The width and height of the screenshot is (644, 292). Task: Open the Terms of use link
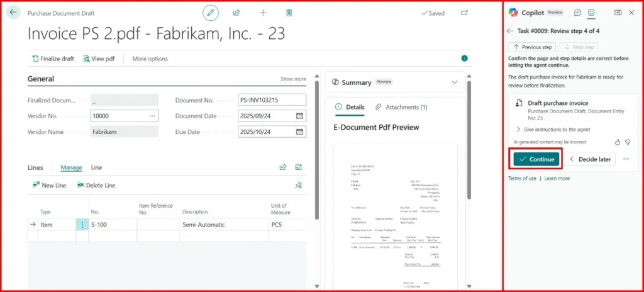tap(522, 178)
